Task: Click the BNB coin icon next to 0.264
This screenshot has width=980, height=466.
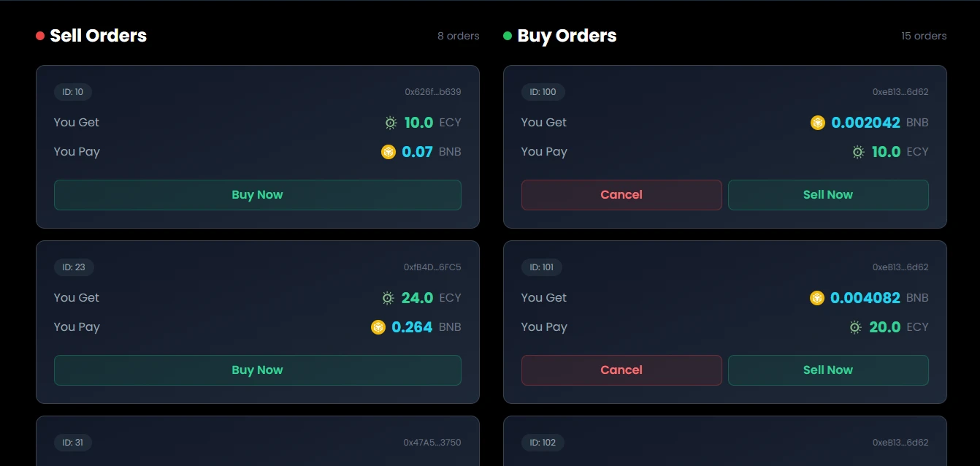Action: click(x=378, y=327)
